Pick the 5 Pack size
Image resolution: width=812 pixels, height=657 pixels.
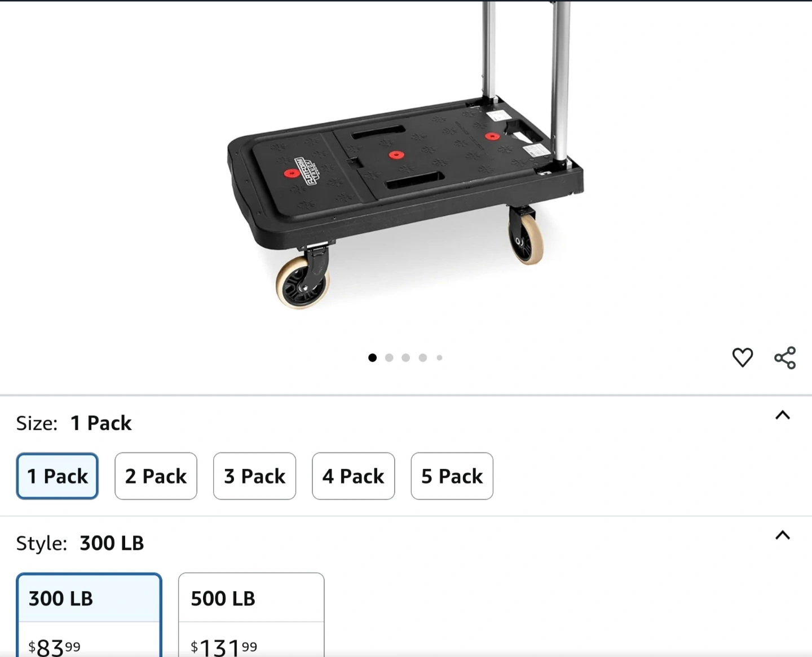(x=452, y=476)
